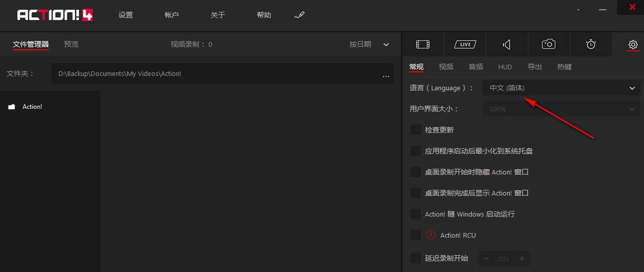
Task: Select the 视频 settings tab
Action: (x=446, y=67)
